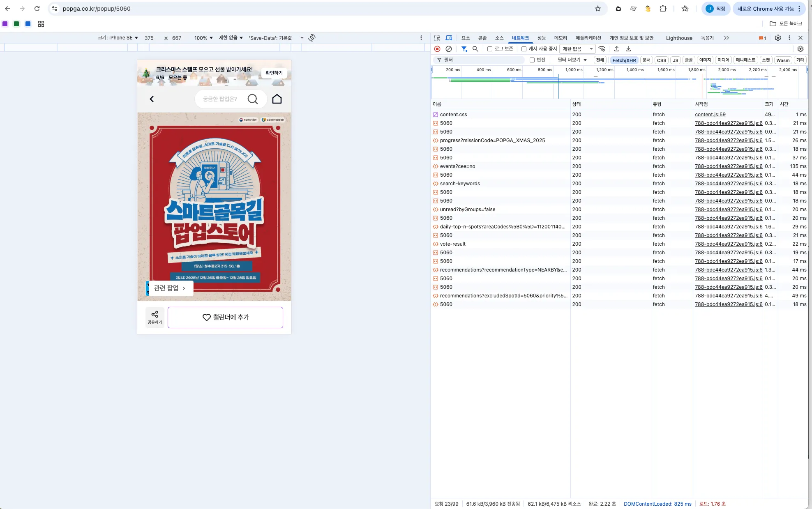Export HAR file with download arrow icon
Image resolution: width=812 pixels, height=509 pixels.
coord(628,49)
